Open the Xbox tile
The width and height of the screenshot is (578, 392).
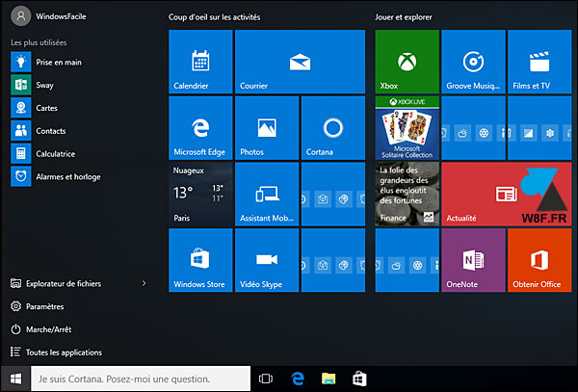407,62
